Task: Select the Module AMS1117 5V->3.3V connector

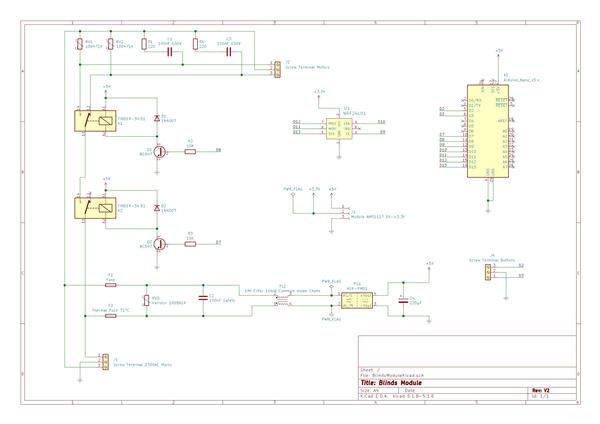Action: coord(343,211)
